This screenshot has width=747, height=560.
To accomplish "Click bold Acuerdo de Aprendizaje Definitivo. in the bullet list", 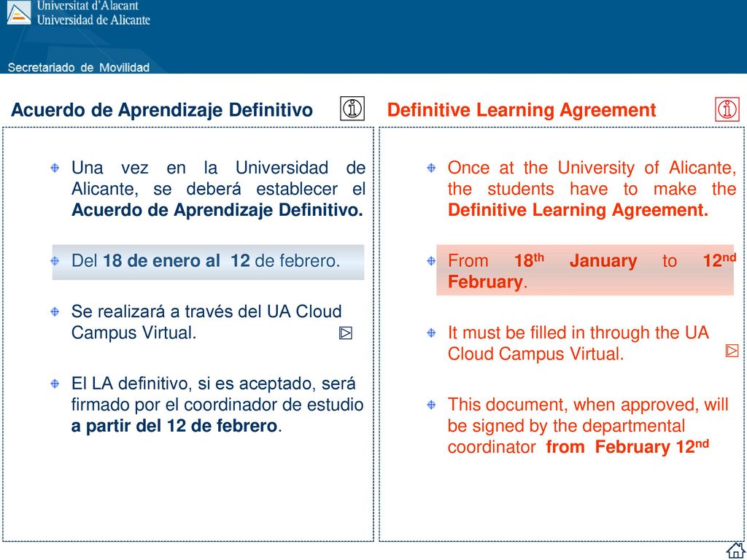I will click(217, 210).
